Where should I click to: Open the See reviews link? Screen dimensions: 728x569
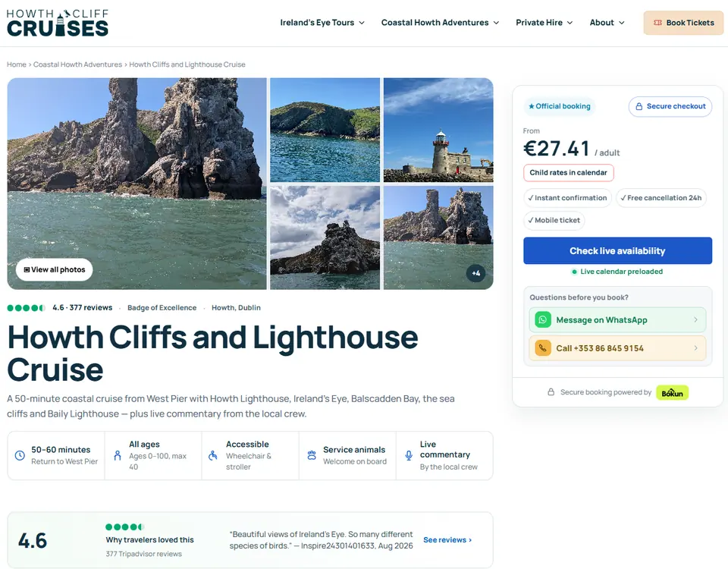pos(447,539)
